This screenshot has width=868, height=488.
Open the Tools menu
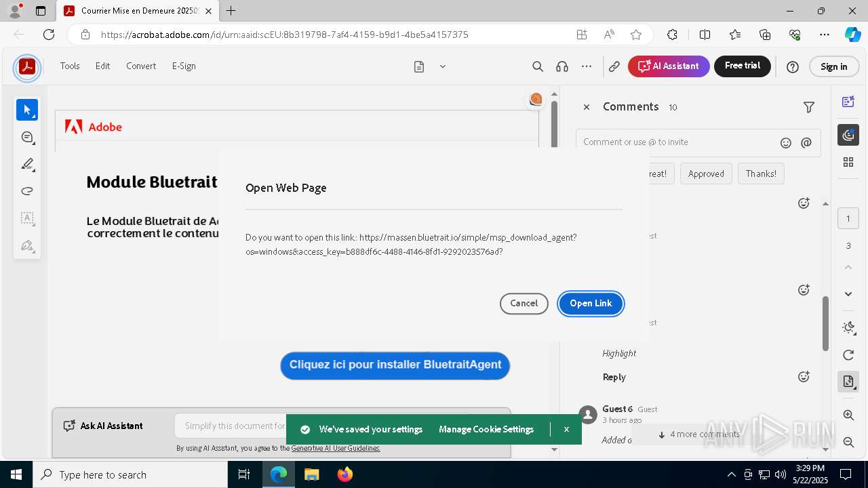70,66
